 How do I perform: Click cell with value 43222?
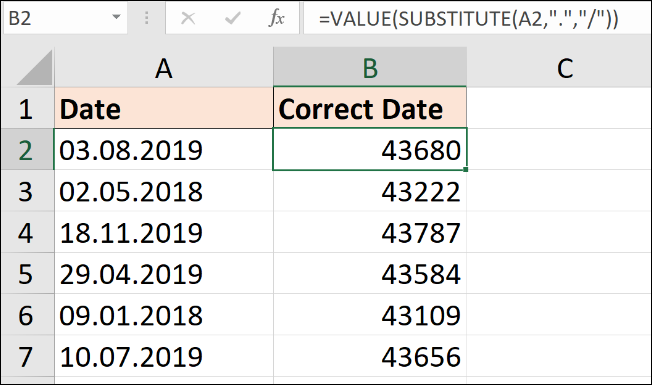coord(370,191)
